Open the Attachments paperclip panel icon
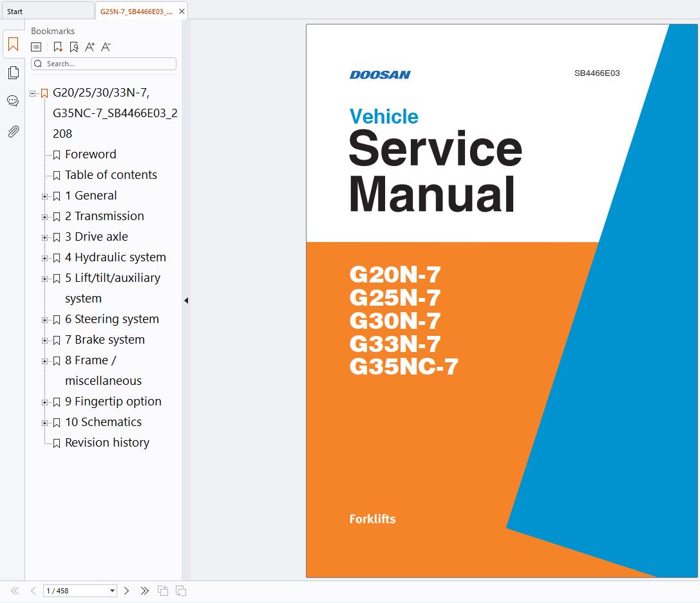This screenshot has width=700, height=603. point(14,131)
